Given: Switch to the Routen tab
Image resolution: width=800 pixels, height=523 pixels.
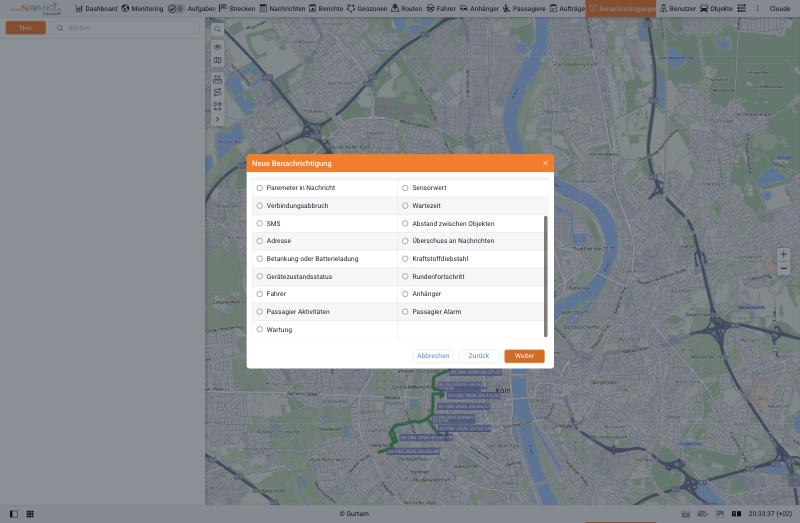Looking at the screenshot, I should pos(407,9).
